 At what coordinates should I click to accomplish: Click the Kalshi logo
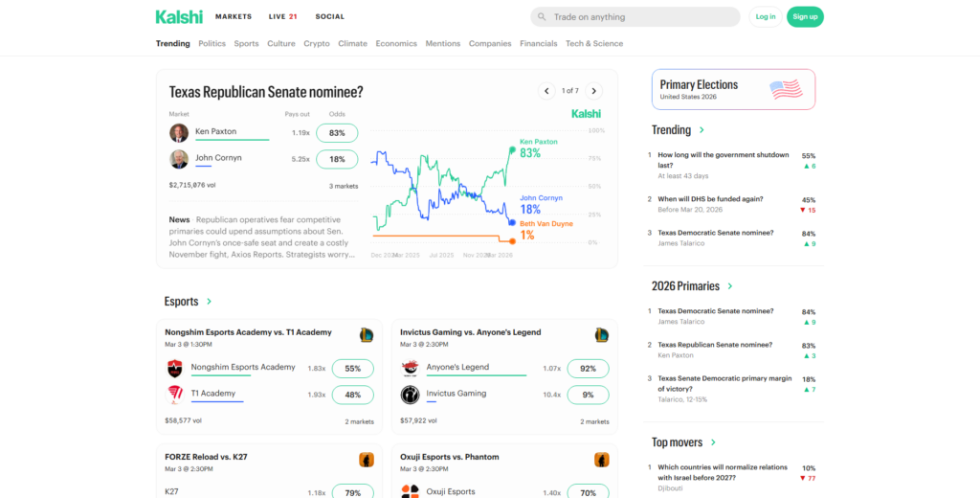(x=179, y=17)
